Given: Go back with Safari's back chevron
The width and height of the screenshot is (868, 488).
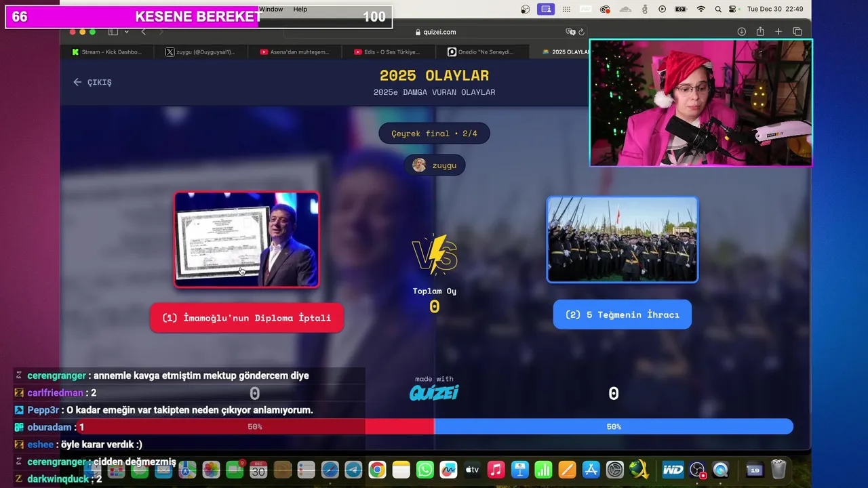Looking at the screenshot, I should coord(143,32).
